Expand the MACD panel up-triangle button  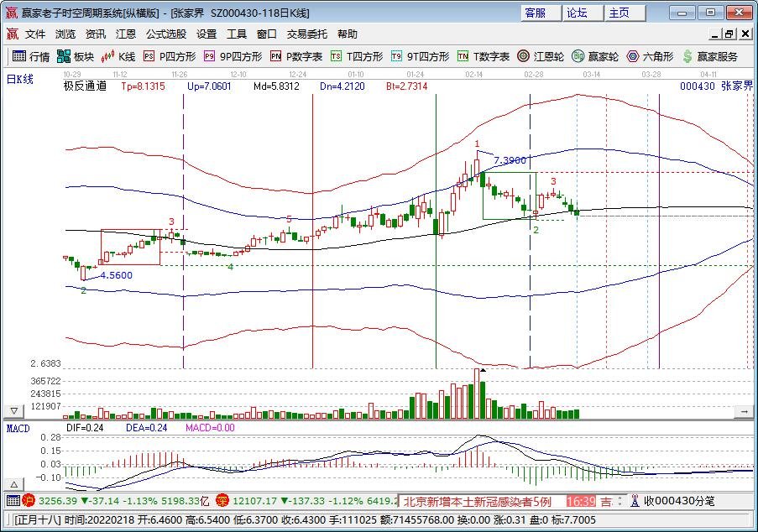point(14,484)
